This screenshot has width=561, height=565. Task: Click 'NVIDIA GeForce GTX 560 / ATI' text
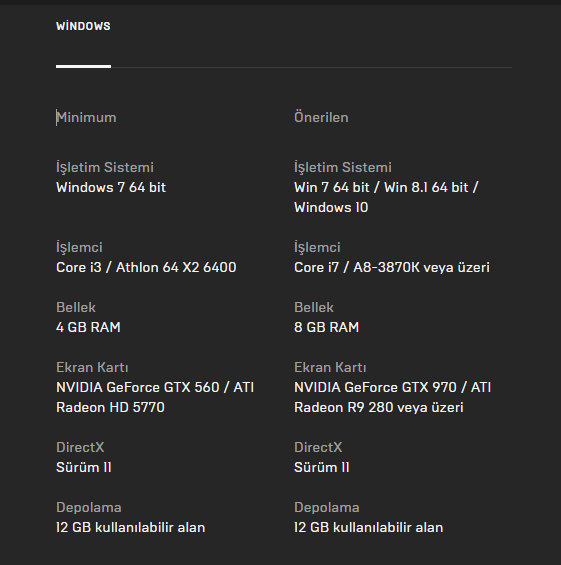(x=155, y=387)
